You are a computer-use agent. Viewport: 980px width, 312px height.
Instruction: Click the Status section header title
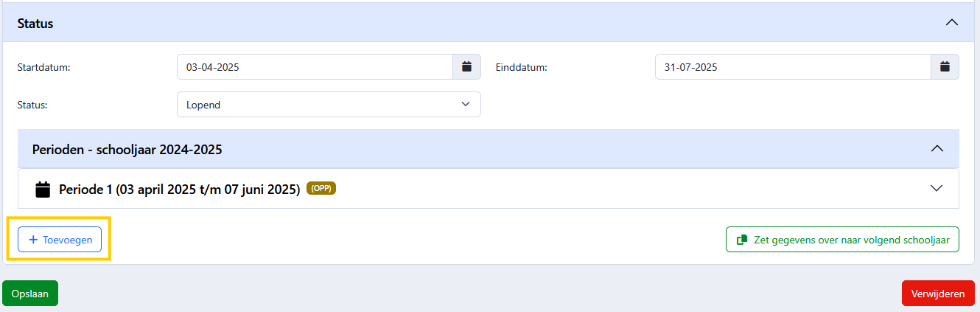[x=35, y=23]
